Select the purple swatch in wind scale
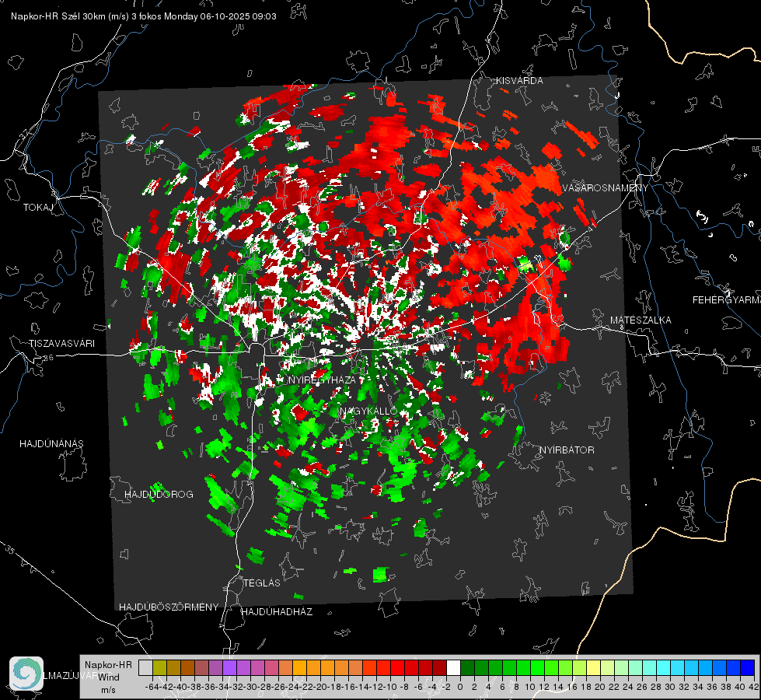Image resolution: width=761 pixels, height=700 pixels. click(229, 667)
